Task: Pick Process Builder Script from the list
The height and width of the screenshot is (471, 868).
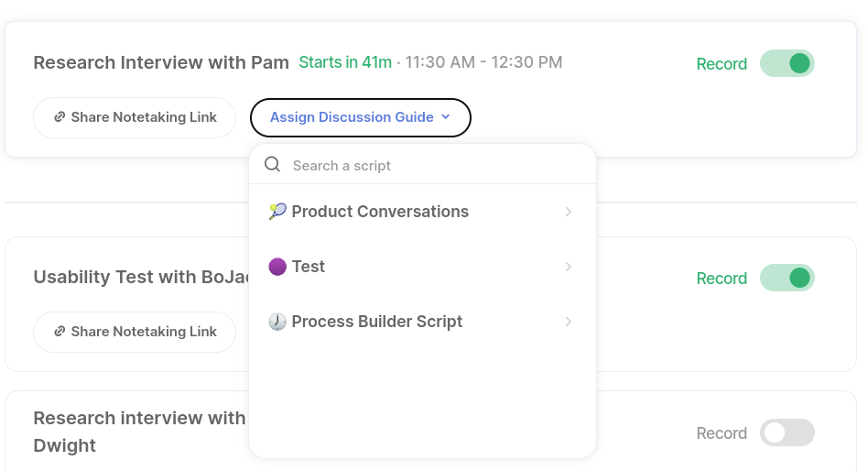Action: point(377,322)
